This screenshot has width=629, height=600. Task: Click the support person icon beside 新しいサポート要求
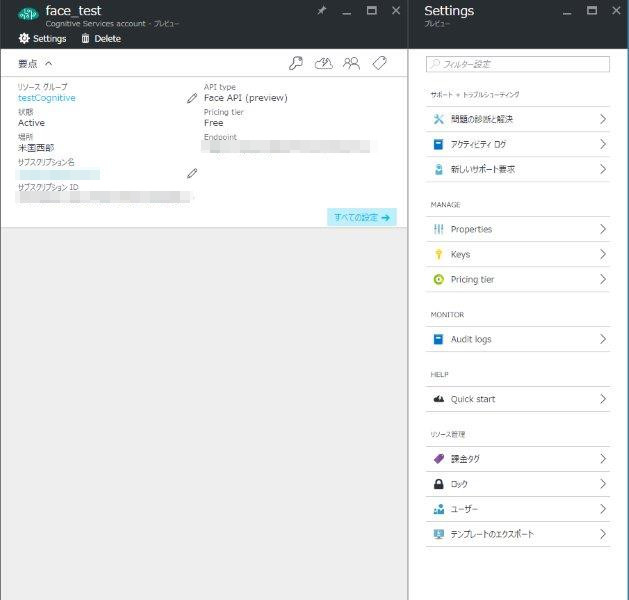(x=439, y=169)
